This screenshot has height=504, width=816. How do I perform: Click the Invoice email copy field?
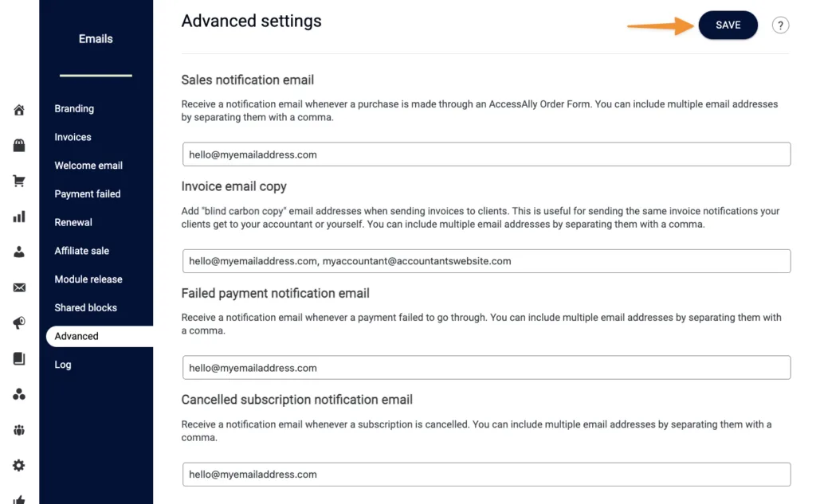(486, 260)
